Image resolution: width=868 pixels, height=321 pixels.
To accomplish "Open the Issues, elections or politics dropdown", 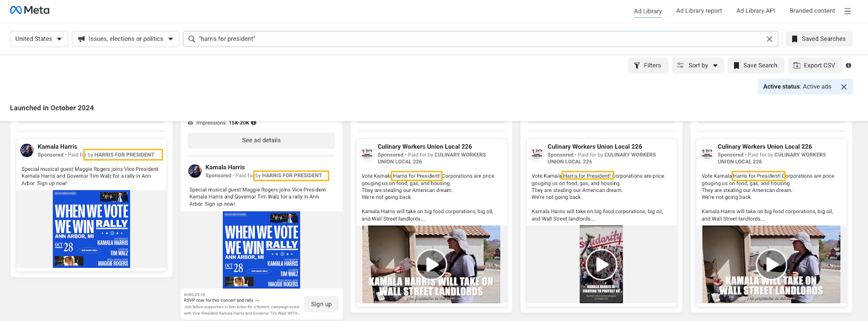I will tap(126, 39).
